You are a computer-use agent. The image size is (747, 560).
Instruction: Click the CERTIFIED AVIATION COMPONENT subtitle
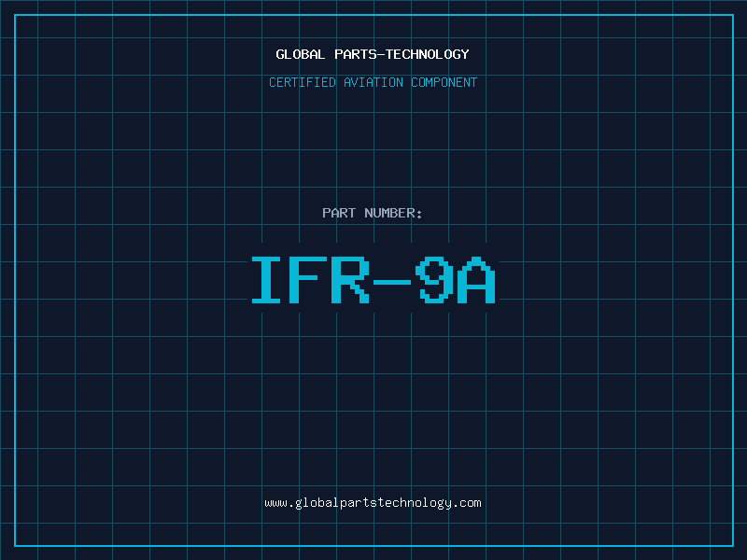click(373, 82)
